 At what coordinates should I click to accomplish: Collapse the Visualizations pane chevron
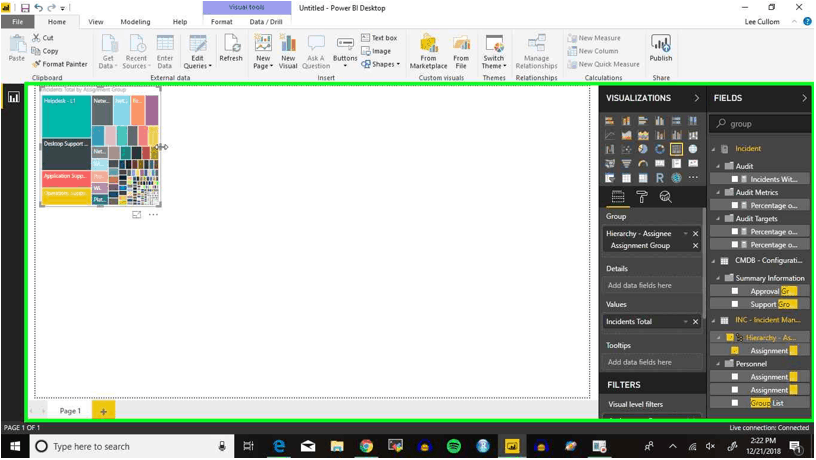696,98
